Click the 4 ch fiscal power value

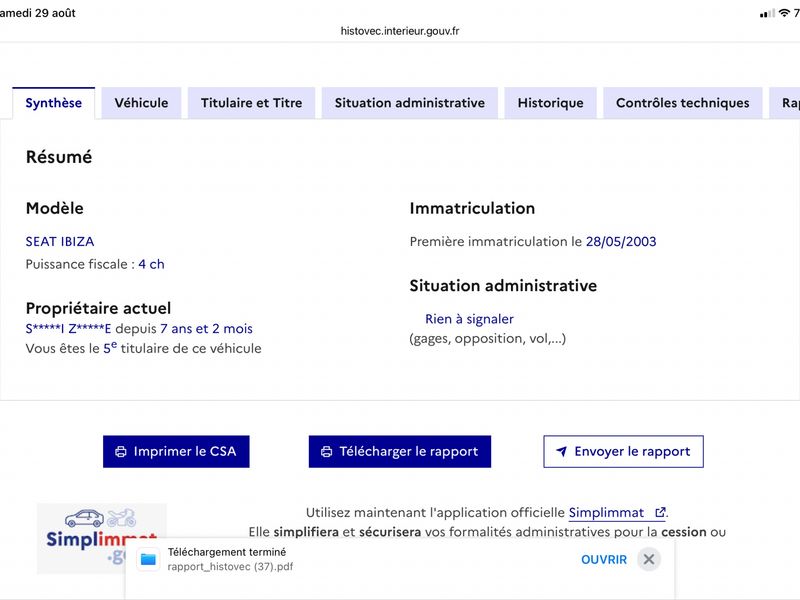click(x=152, y=264)
